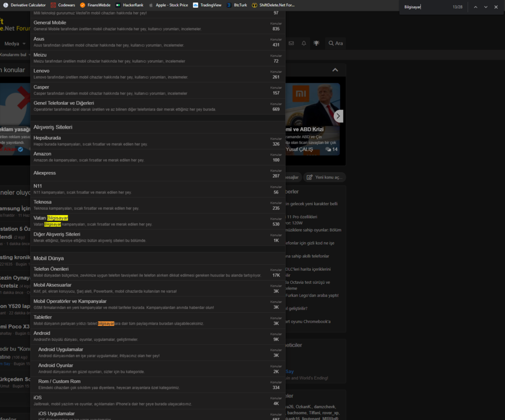The image size is (505, 420).
Task: Open the ShiftDelete.Net Forum bookmark
Action: tap(273, 5)
